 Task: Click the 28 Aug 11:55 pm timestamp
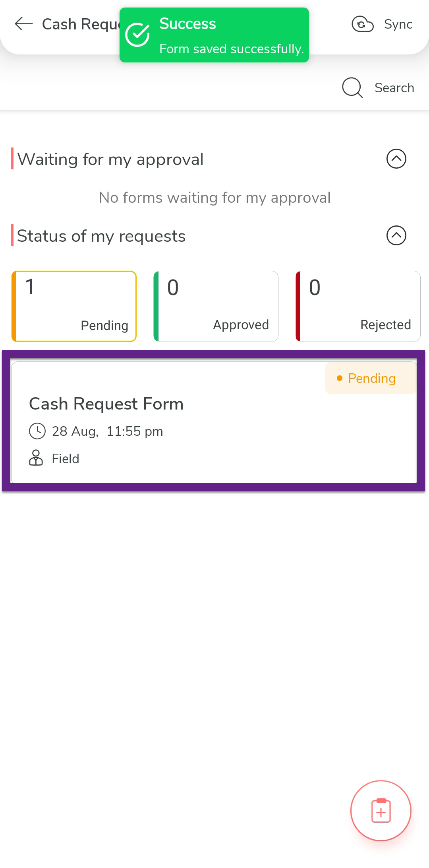coord(107,431)
